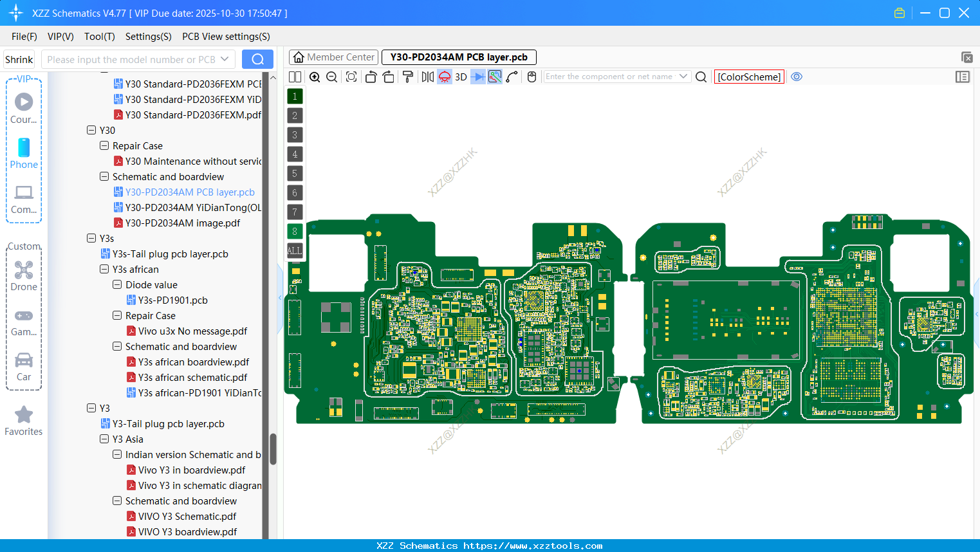Open the panel layout icon below ColorScheme

pyautogui.click(x=963, y=77)
